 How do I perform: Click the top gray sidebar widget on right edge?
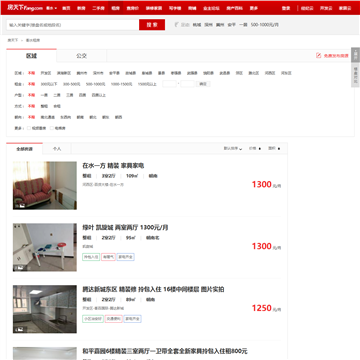point(355,55)
